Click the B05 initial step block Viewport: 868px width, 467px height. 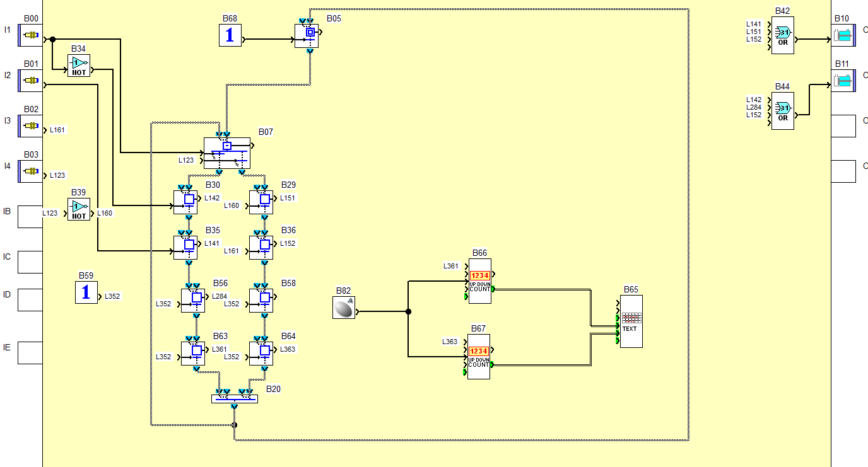click(309, 35)
